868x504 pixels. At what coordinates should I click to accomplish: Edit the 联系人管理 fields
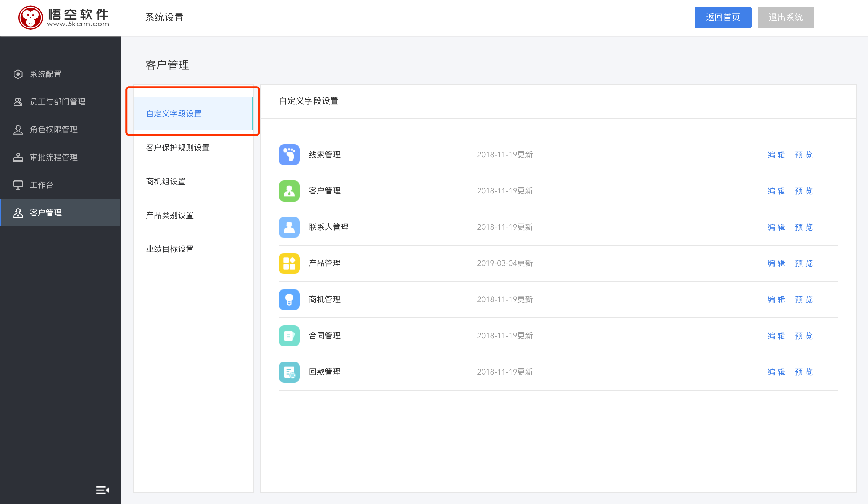click(x=776, y=227)
